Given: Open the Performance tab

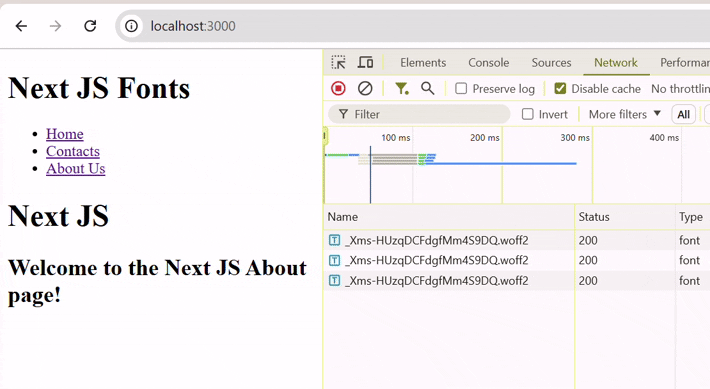Looking at the screenshot, I should coord(685,62).
